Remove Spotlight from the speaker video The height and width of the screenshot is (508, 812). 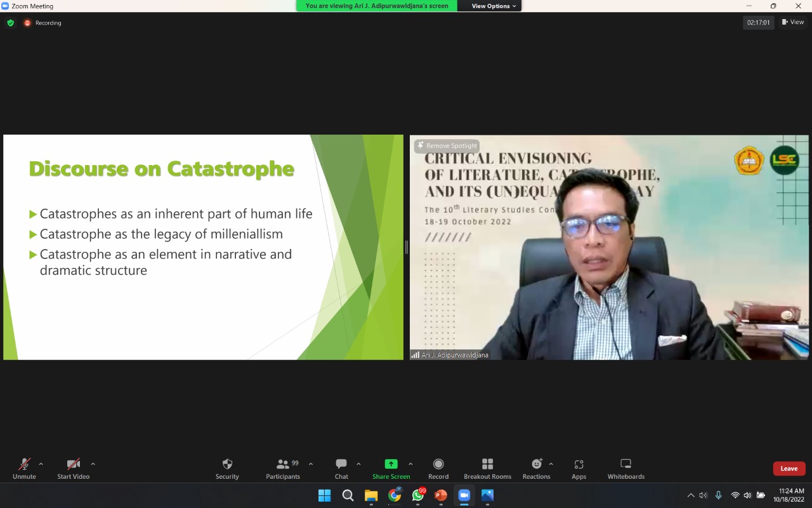[447, 146]
